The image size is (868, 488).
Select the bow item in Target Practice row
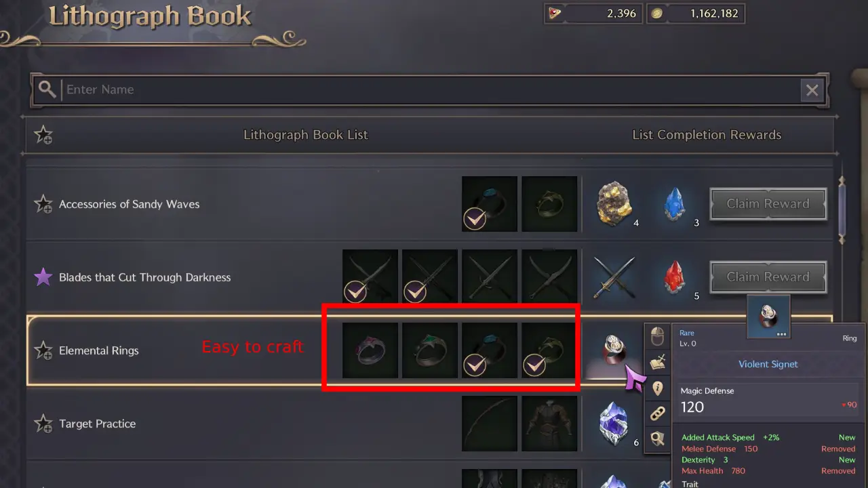click(x=490, y=424)
